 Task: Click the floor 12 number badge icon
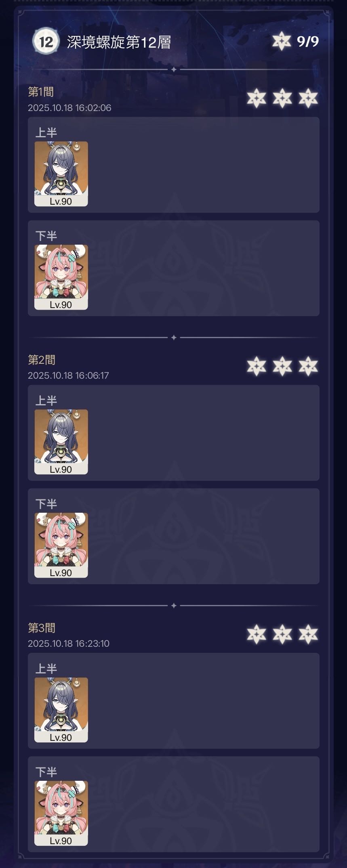[x=46, y=41]
